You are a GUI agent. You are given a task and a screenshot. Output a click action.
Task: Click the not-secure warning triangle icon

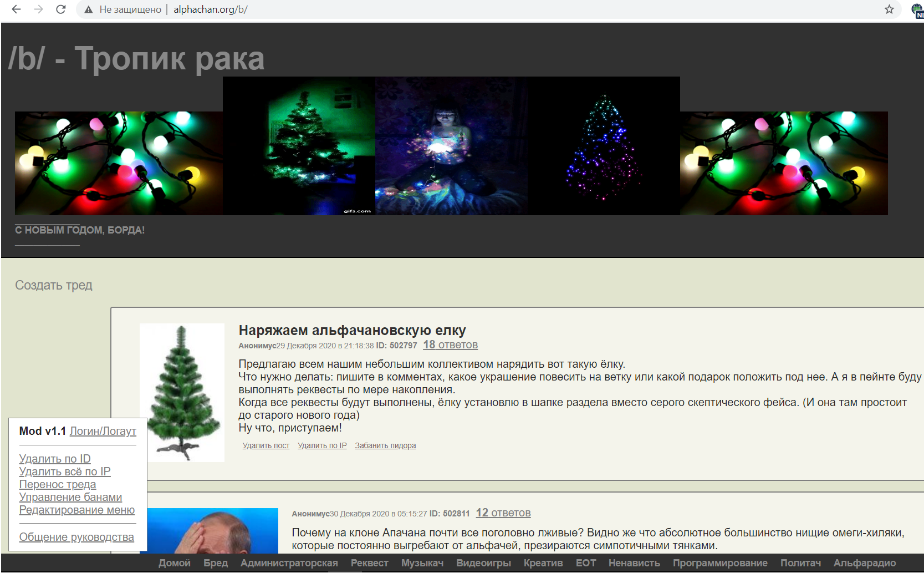(x=88, y=9)
